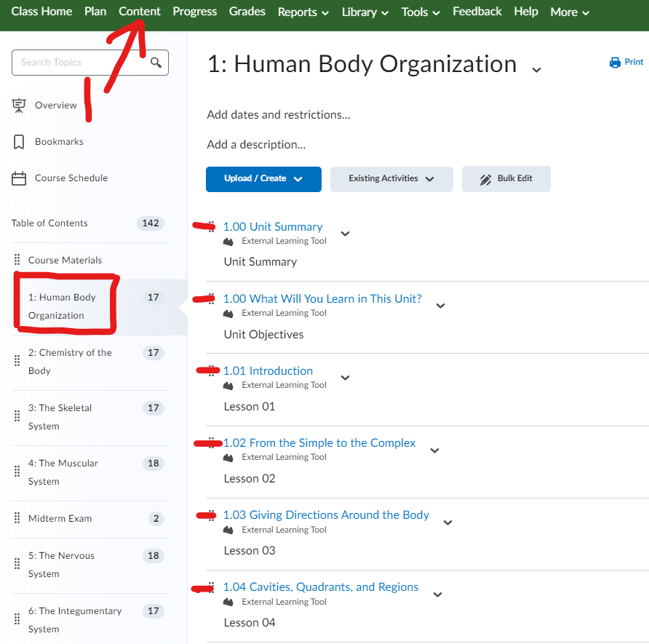Expand options chevron for 1.01 Introduction
649x644 pixels.
(345, 378)
